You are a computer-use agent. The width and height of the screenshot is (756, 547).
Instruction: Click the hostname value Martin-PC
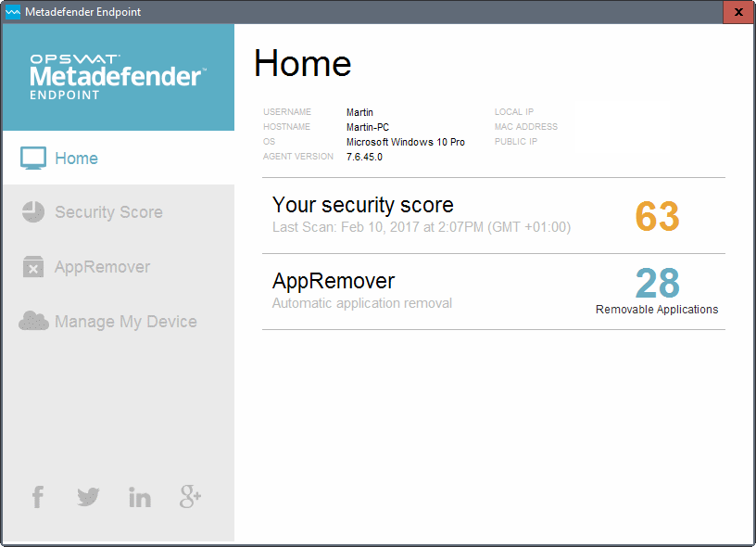[x=368, y=127]
